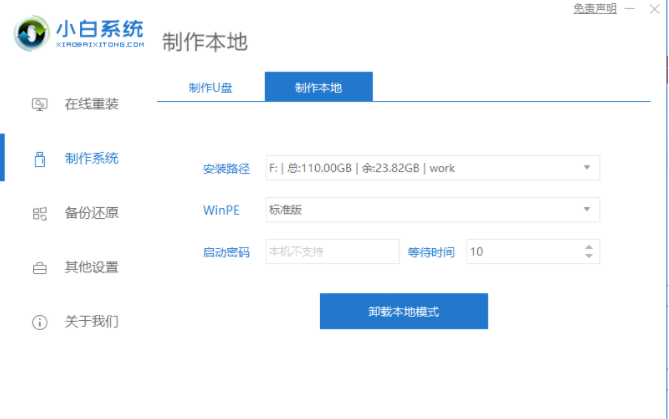
Task: Switch to the 制作U盘 tab
Action: [x=211, y=87]
